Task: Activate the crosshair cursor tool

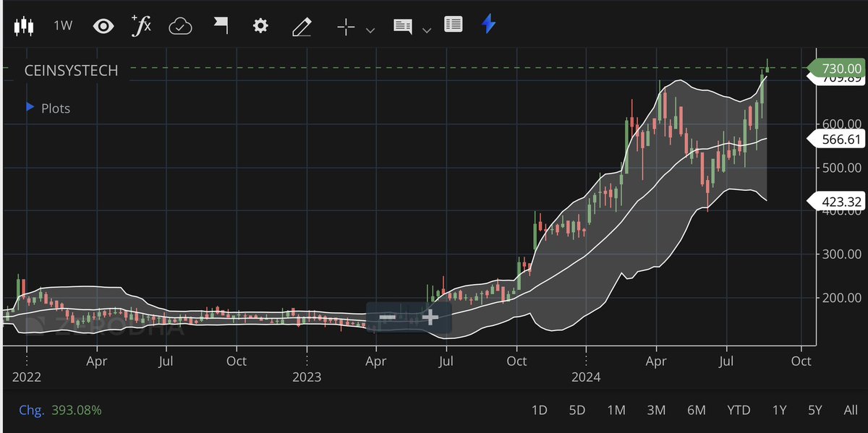Action: (345, 26)
